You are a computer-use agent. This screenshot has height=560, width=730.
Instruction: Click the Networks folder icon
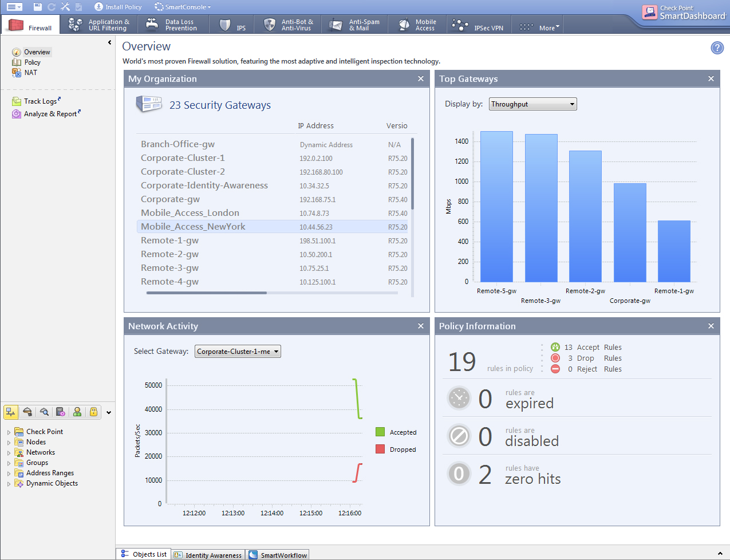[19, 452]
